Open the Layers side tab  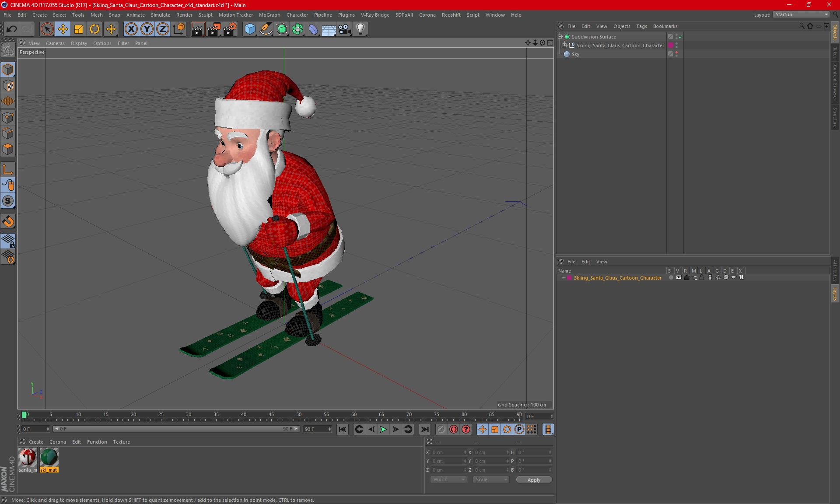pos(835,294)
